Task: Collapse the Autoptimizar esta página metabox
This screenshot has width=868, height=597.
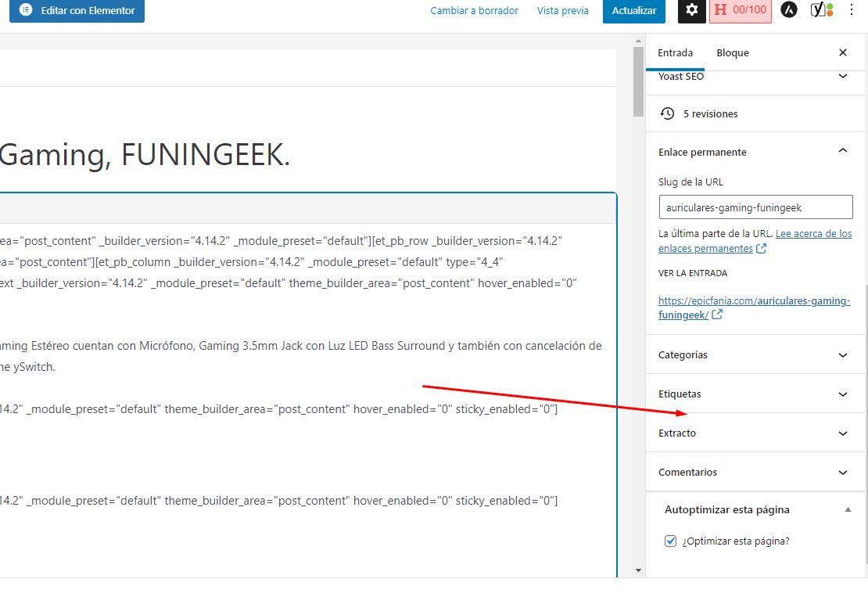Action: (x=755, y=509)
